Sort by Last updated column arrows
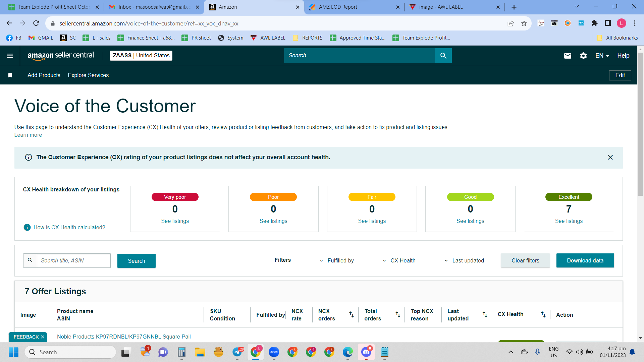Viewport: 644px width, 362px height. click(485, 314)
